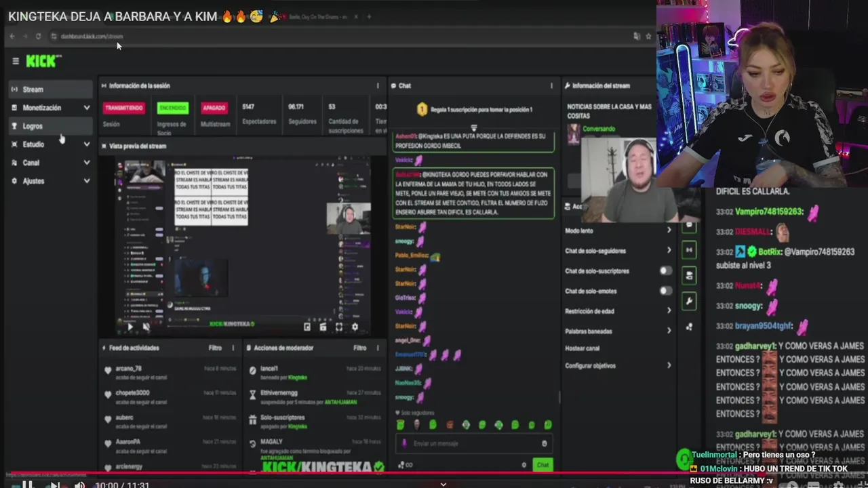Click the ENCENDIDO partner revenue badge

172,108
